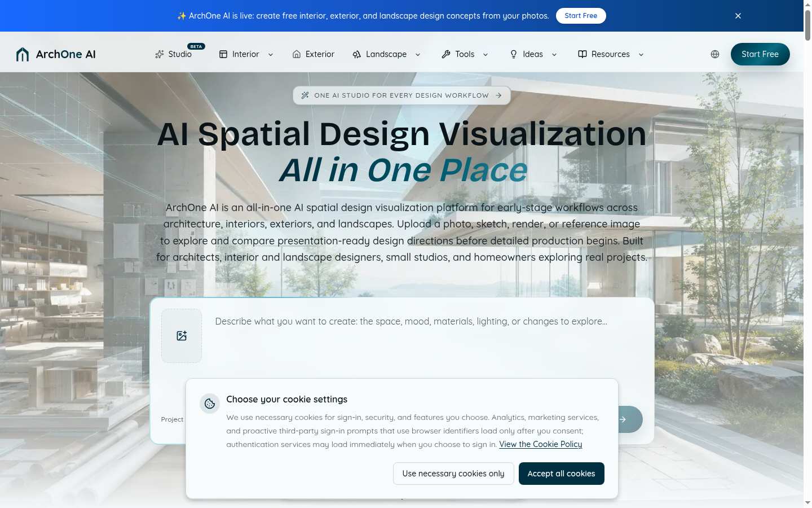Open the Tools menu item
The image size is (812, 508).
tap(465, 54)
